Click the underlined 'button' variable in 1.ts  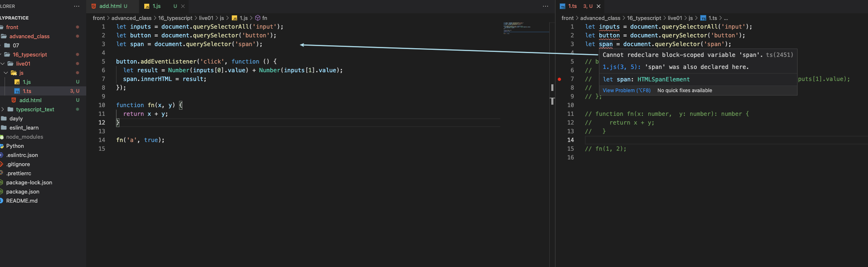(609, 35)
